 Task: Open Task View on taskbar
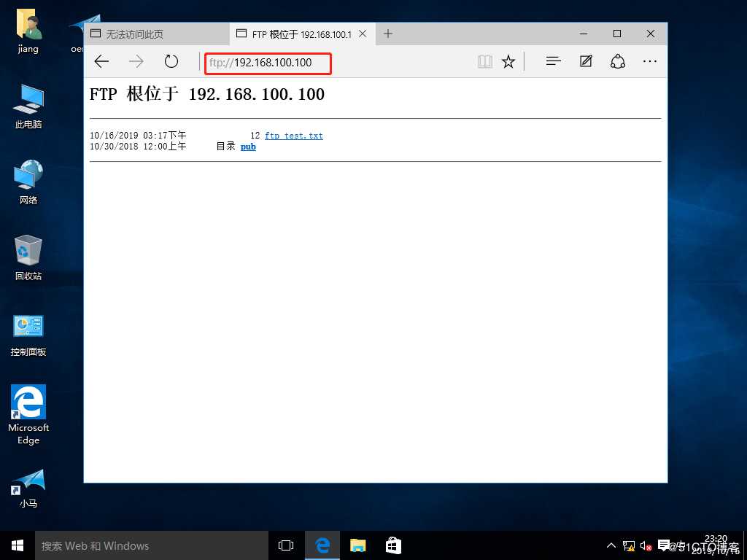(x=286, y=545)
